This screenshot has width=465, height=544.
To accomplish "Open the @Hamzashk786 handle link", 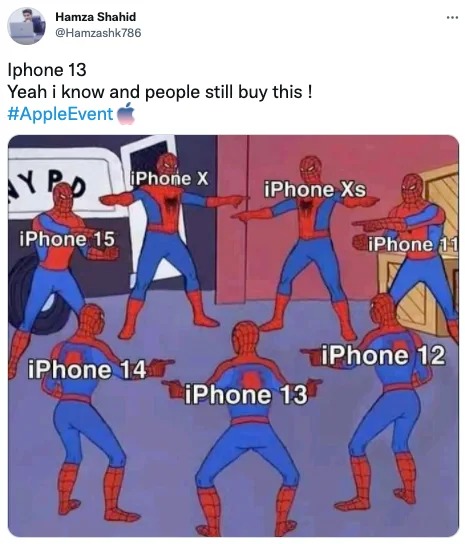I will (x=98, y=33).
